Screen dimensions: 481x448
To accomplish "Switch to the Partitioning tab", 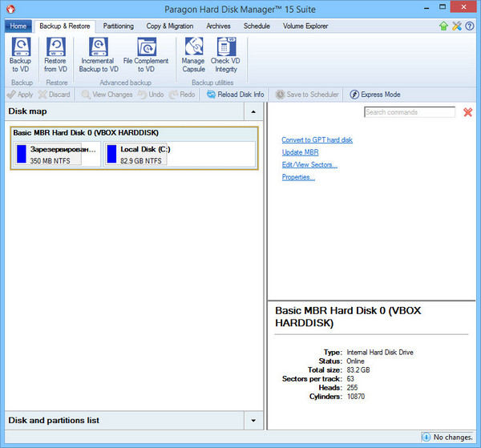I will (x=119, y=26).
